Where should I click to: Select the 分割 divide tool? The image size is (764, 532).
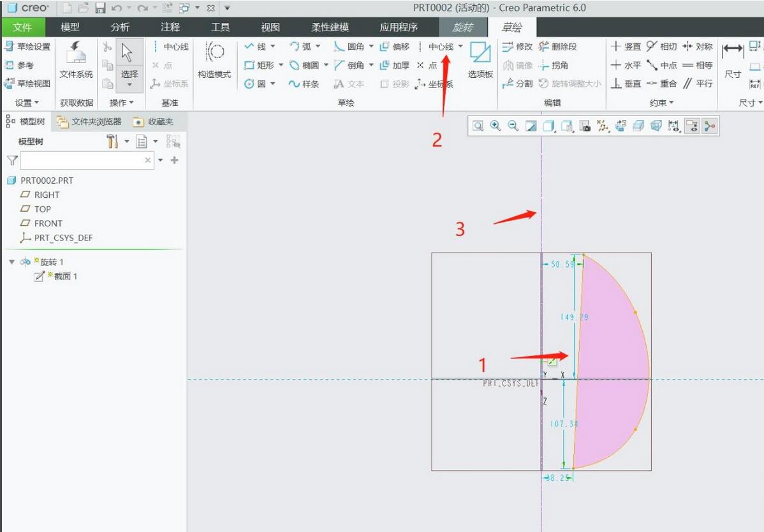517,84
